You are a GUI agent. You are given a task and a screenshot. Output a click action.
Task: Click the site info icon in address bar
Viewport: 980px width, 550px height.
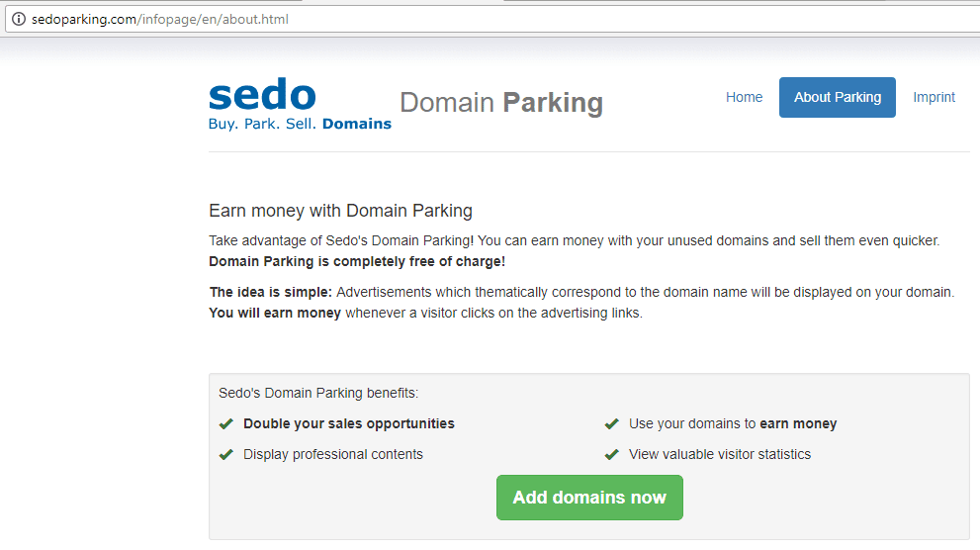20,20
